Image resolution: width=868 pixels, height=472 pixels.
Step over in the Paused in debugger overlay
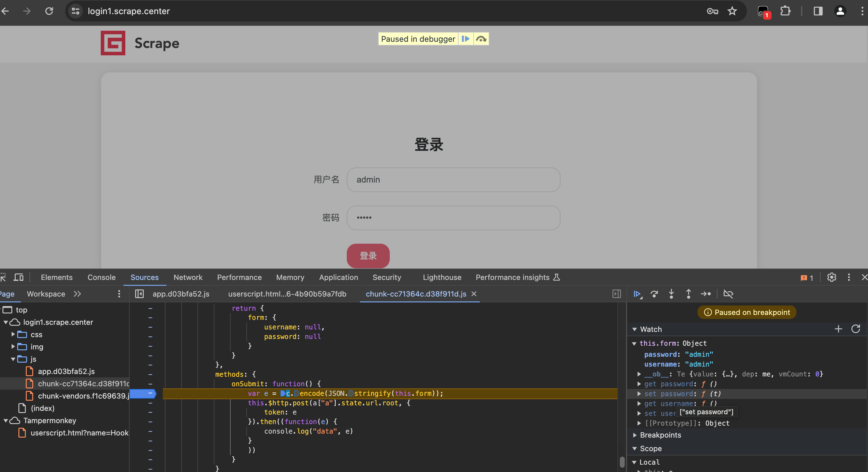click(481, 39)
